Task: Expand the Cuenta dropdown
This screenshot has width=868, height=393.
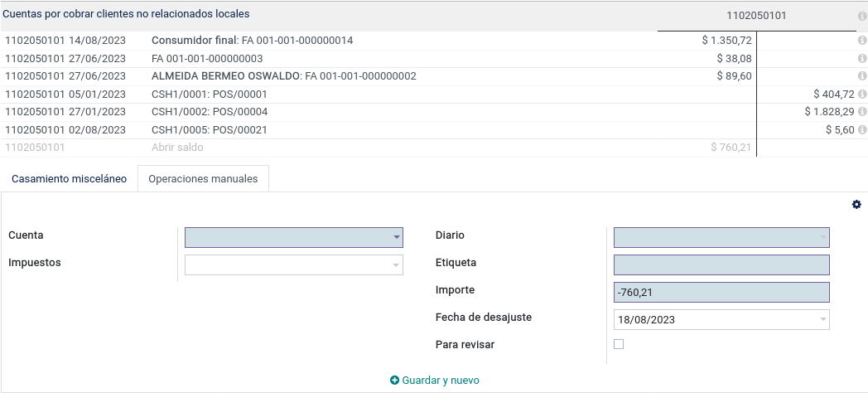Action: click(x=293, y=237)
